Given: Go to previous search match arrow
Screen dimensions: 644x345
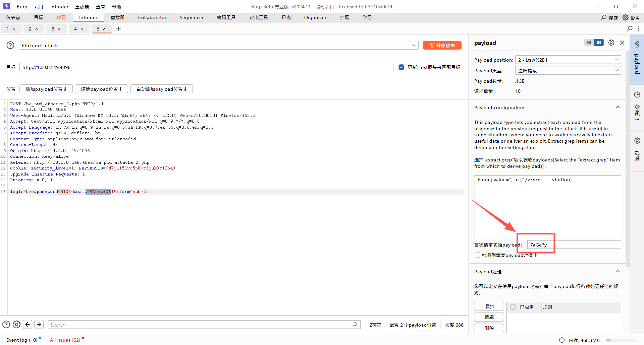Looking at the screenshot, I should (28, 325).
